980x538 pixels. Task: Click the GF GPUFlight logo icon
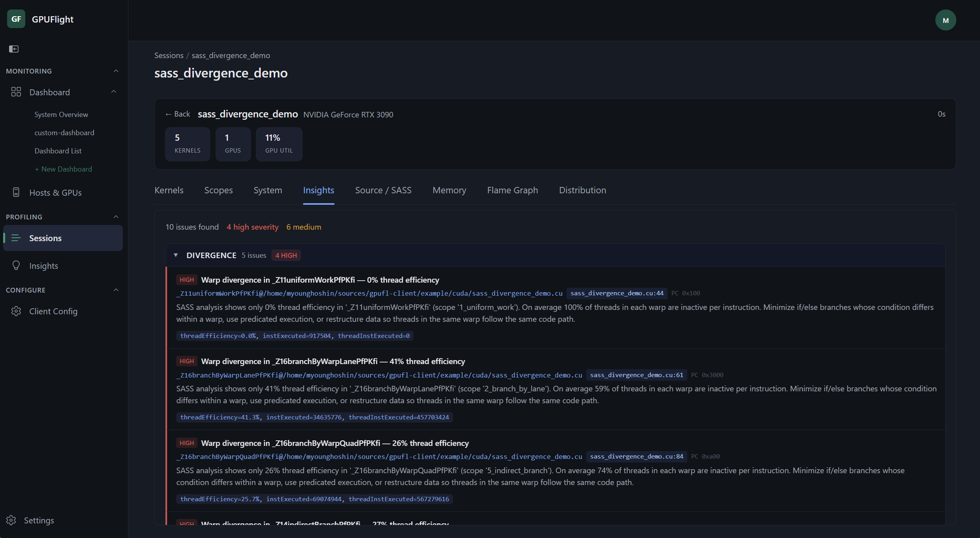click(16, 19)
